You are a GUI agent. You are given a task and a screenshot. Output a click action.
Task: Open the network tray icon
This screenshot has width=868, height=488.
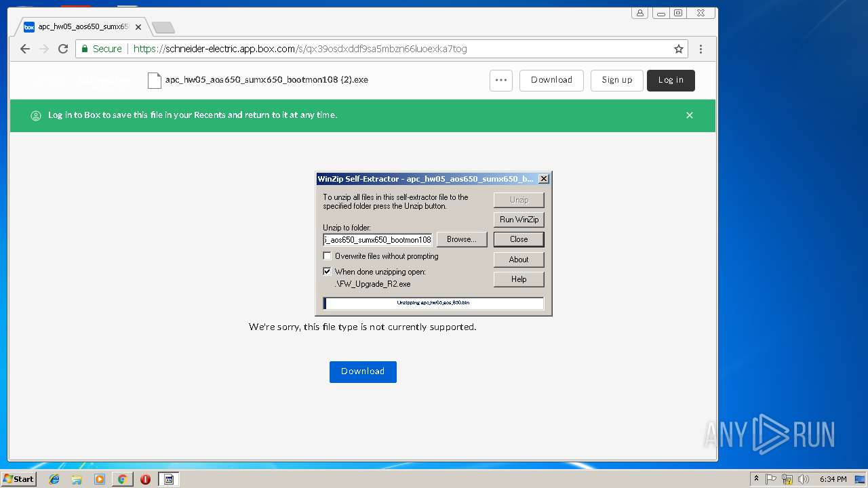click(x=787, y=479)
